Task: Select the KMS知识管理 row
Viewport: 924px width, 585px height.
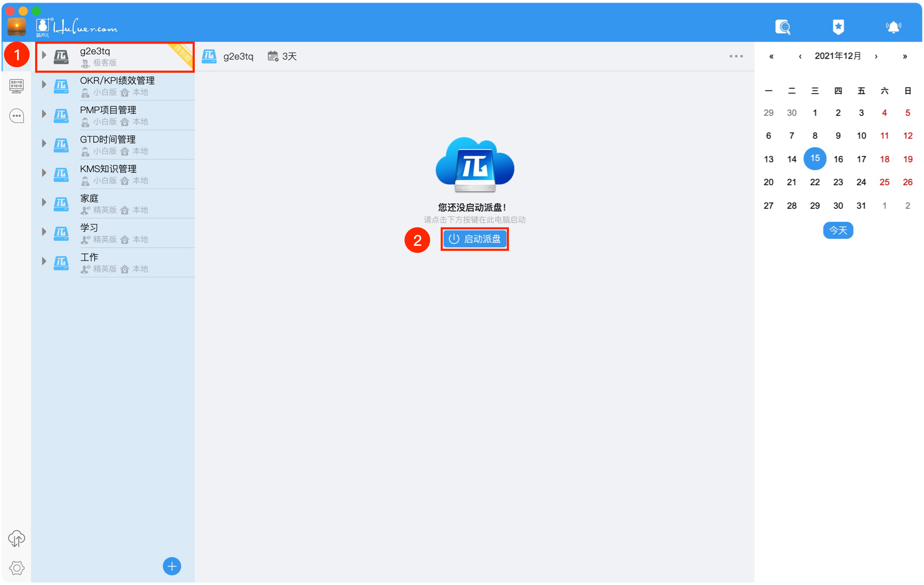Action: (x=114, y=174)
